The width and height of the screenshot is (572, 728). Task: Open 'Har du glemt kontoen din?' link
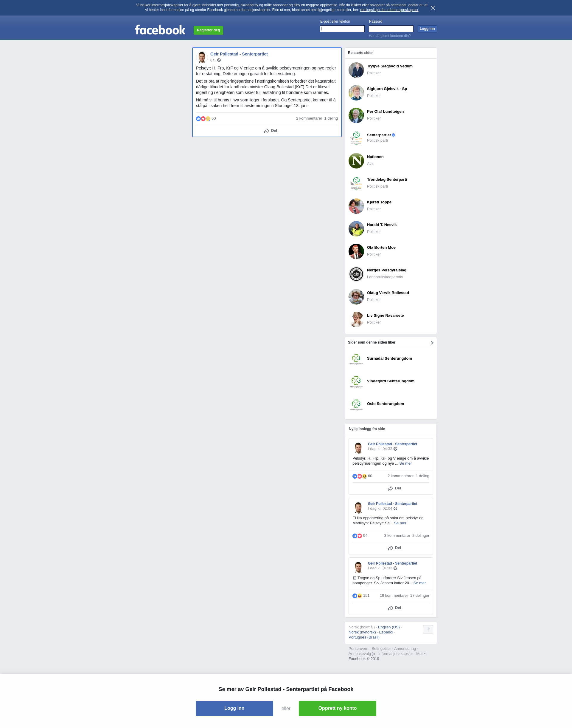pos(389,36)
